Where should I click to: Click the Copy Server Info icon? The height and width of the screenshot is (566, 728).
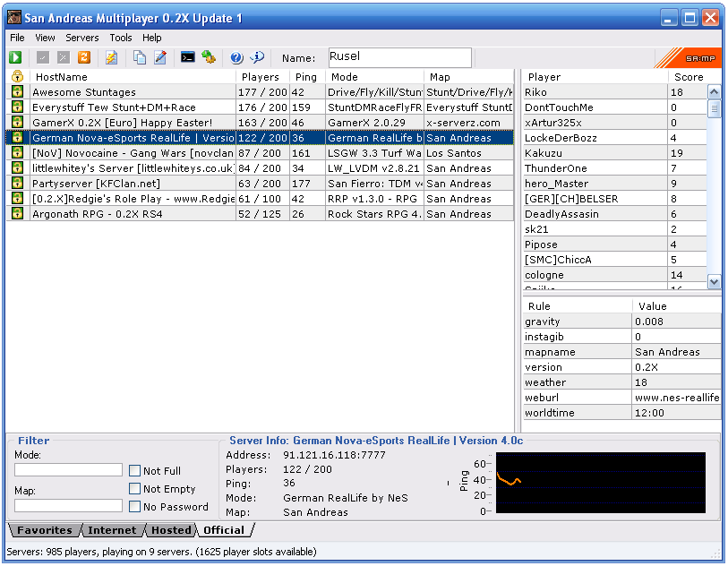pyautogui.click(x=140, y=57)
